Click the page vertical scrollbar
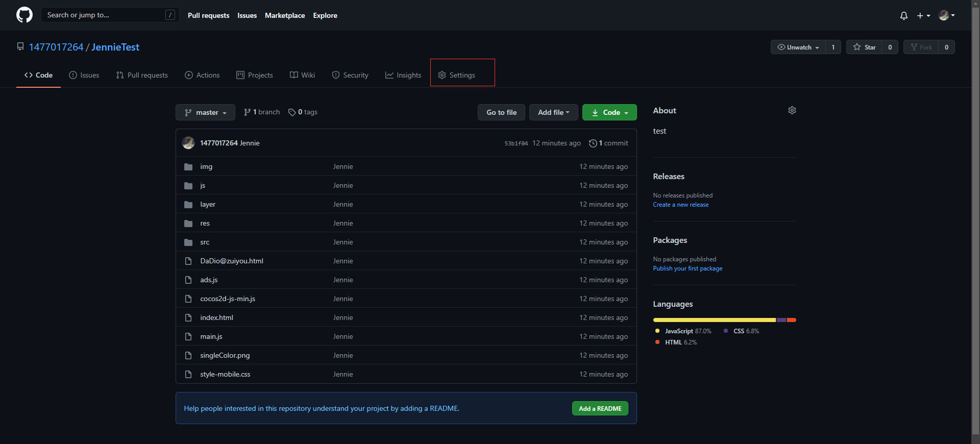The width and height of the screenshot is (980, 444). pos(975,222)
